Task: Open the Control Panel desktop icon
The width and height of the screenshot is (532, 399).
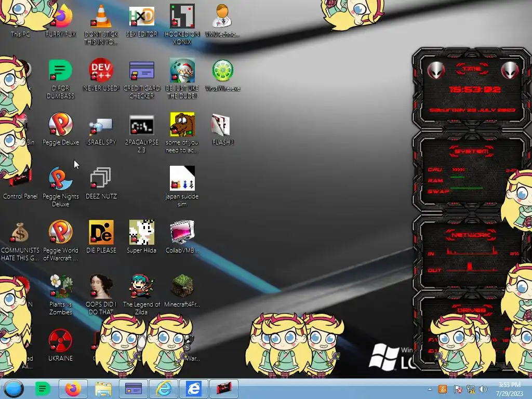Action: pyautogui.click(x=20, y=182)
